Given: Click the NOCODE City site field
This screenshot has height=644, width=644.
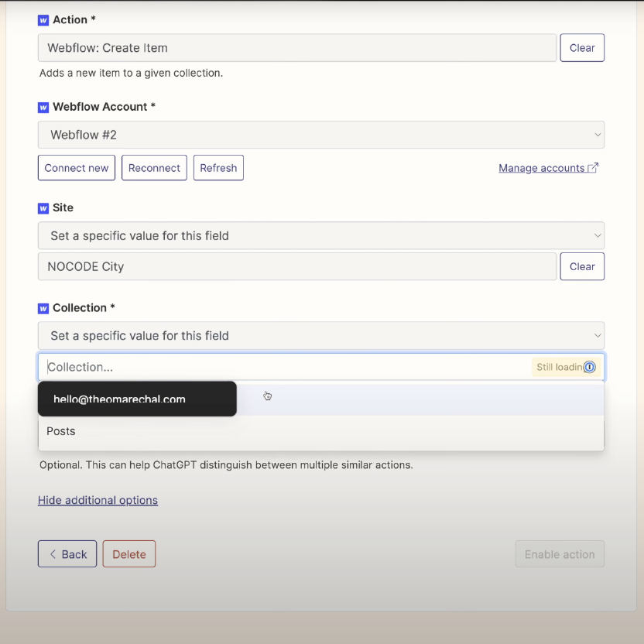Looking at the screenshot, I should pos(297,266).
